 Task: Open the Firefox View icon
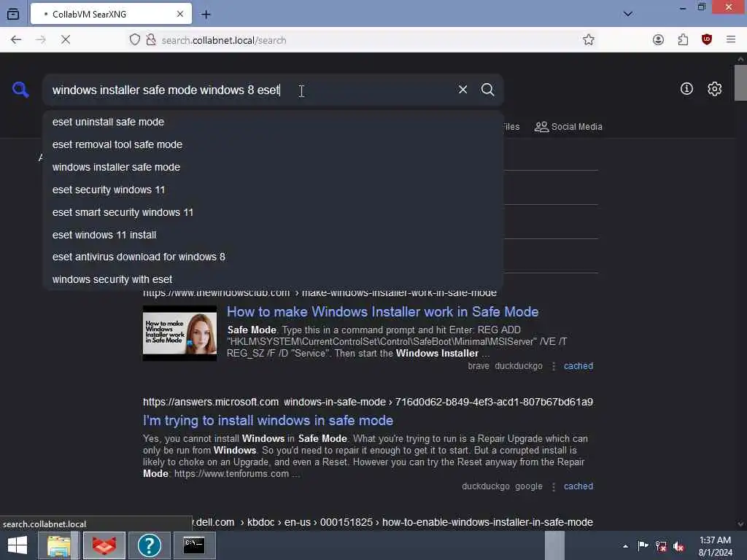tap(13, 15)
